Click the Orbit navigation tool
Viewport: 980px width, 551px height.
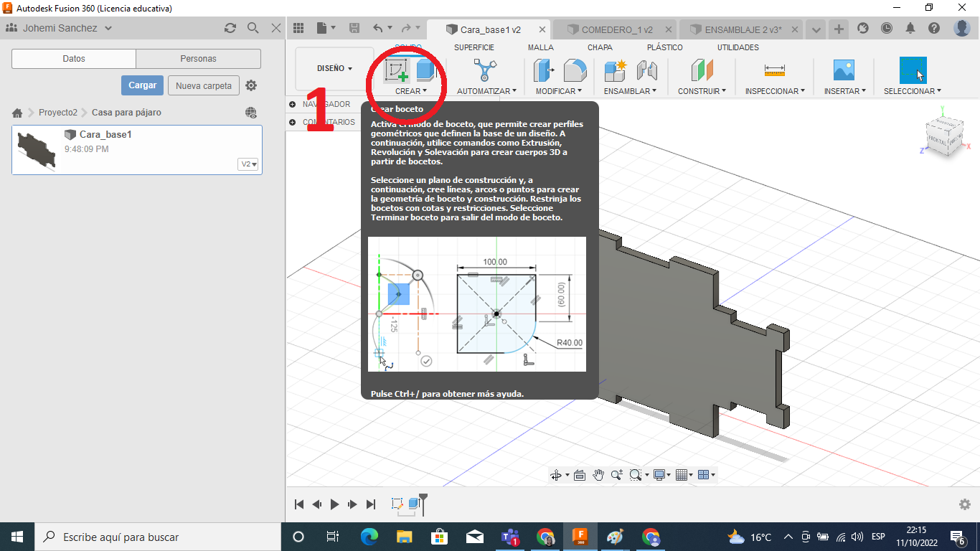point(555,475)
